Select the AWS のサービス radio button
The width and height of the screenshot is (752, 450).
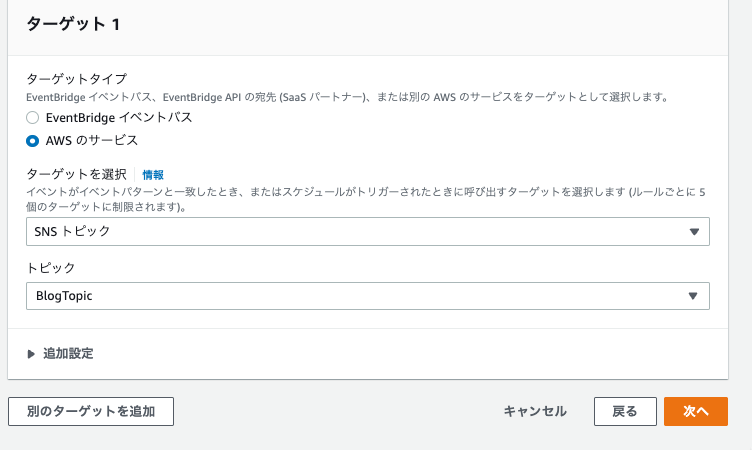pos(33,141)
